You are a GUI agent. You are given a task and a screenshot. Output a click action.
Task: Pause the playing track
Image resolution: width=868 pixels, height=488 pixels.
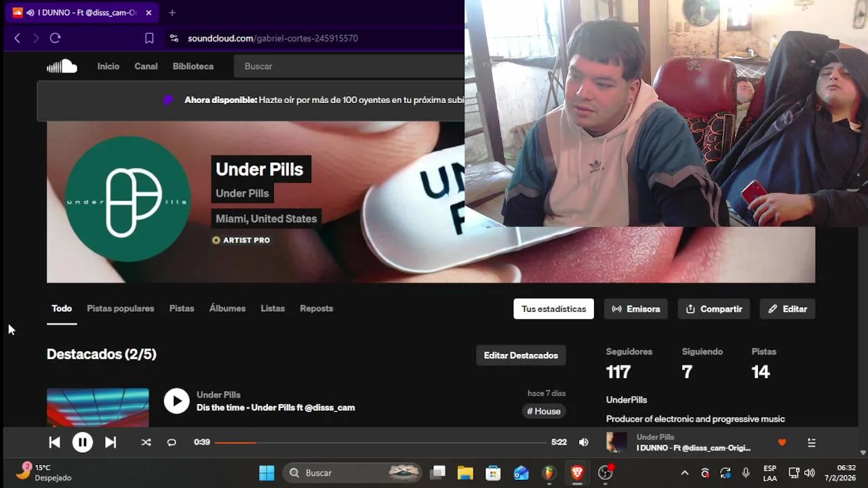coord(83,443)
